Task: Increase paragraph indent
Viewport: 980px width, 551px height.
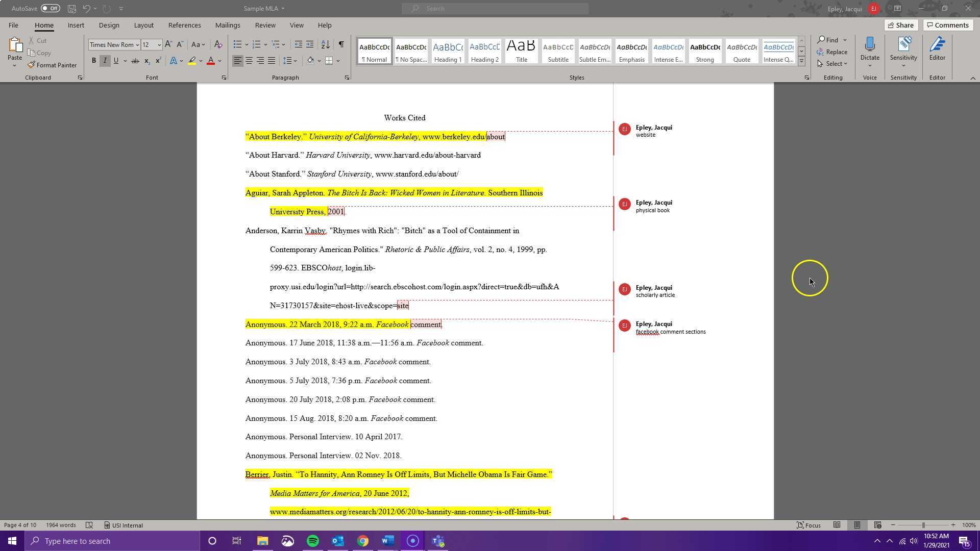Action: 310,44
